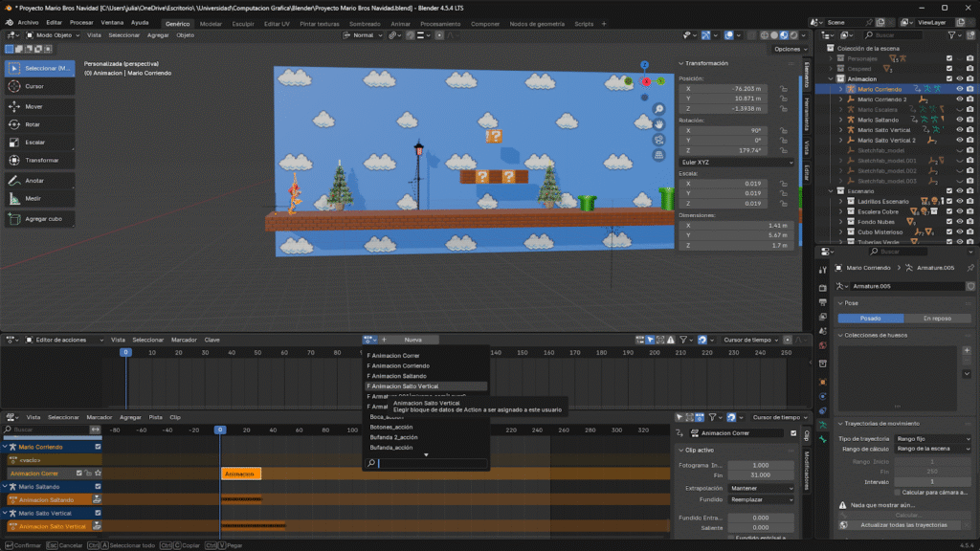Expand the Mario Corriendo 2 outliner item

tap(841, 99)
